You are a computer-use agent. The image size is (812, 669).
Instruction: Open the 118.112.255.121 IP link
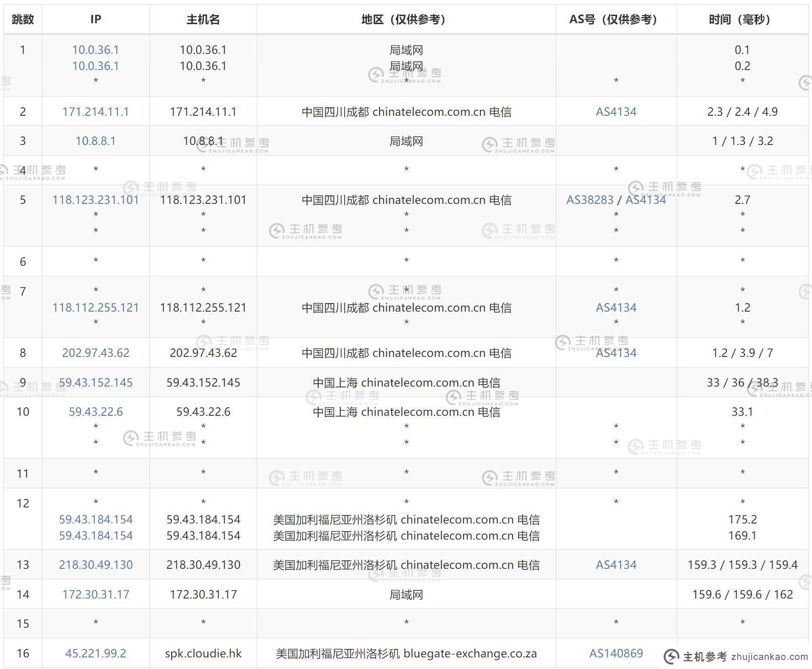[96, 308]
